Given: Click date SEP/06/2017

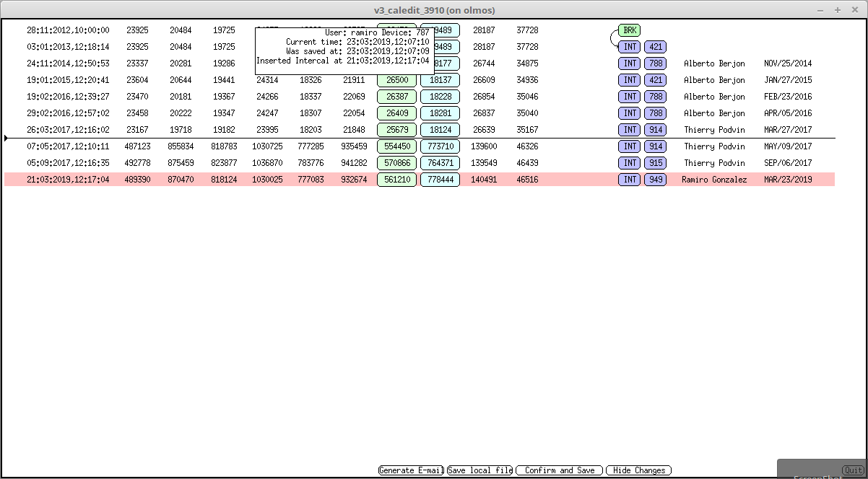Looking at the screenshot, I should pos(788,163).
